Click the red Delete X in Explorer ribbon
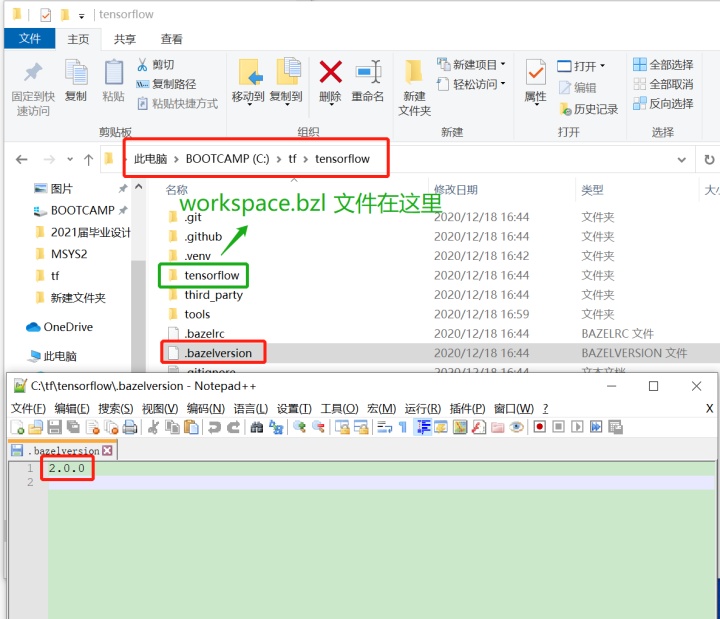720x619 pixels. pyautogui.click(x=330, y=72)
